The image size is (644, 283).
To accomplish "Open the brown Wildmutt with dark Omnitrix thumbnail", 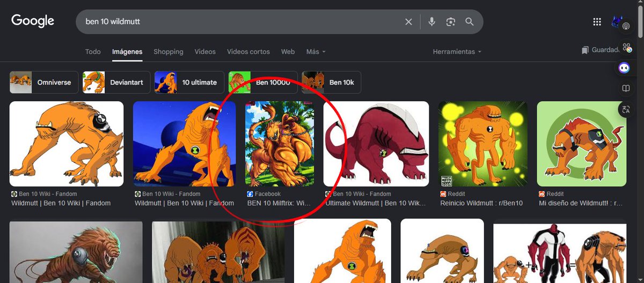I will pyautogui.click(x=442, y=251).
